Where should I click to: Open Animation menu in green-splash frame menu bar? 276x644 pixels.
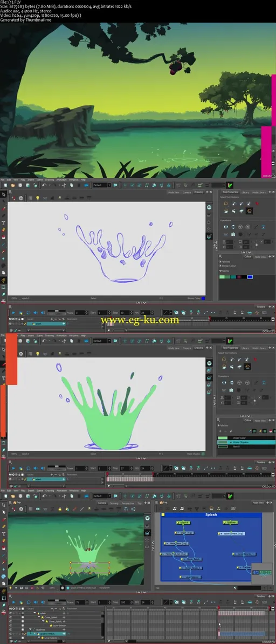tap(61, 335)
